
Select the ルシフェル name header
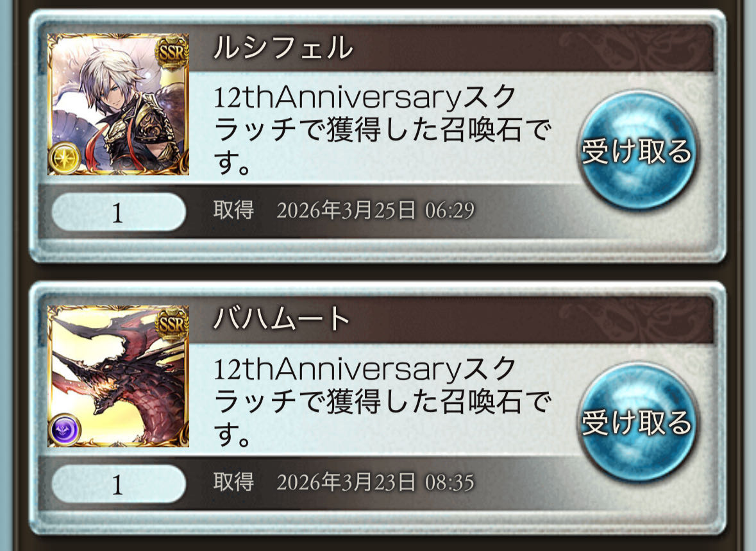click(283, 47)
